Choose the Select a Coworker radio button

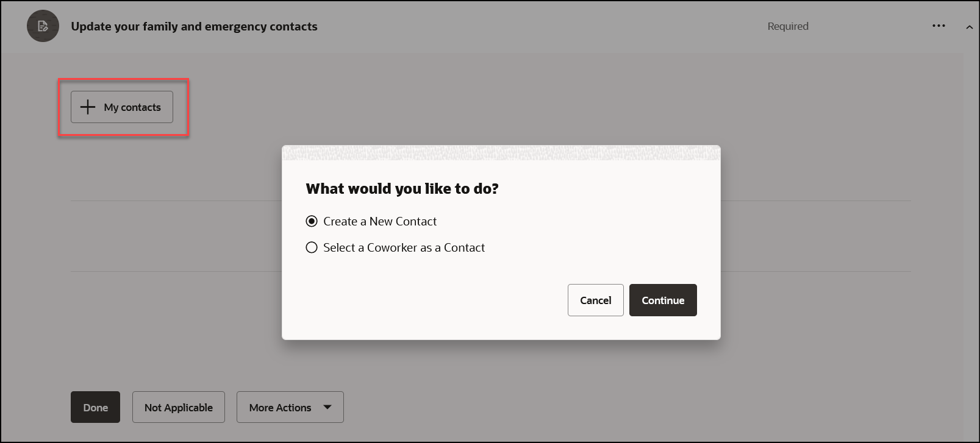[312, 247]
